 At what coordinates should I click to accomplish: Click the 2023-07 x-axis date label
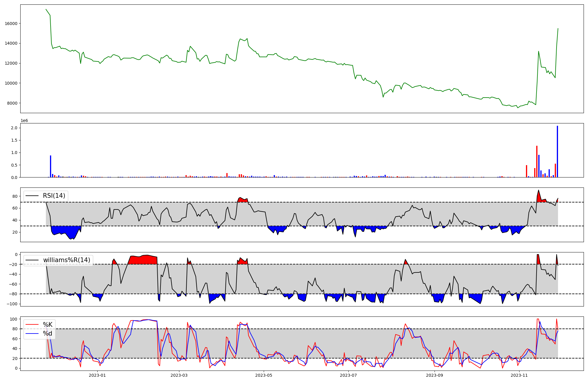tap(348, 375)
